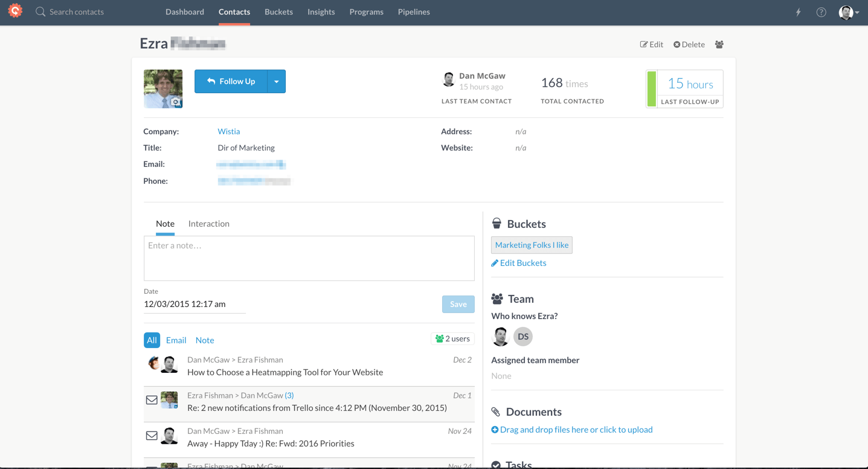The height and width of the screenshot is (469, 868).
Task: Open How to Choose a Heatmapping Tool email
Action: pyautogui.click(x=285, y=372)
